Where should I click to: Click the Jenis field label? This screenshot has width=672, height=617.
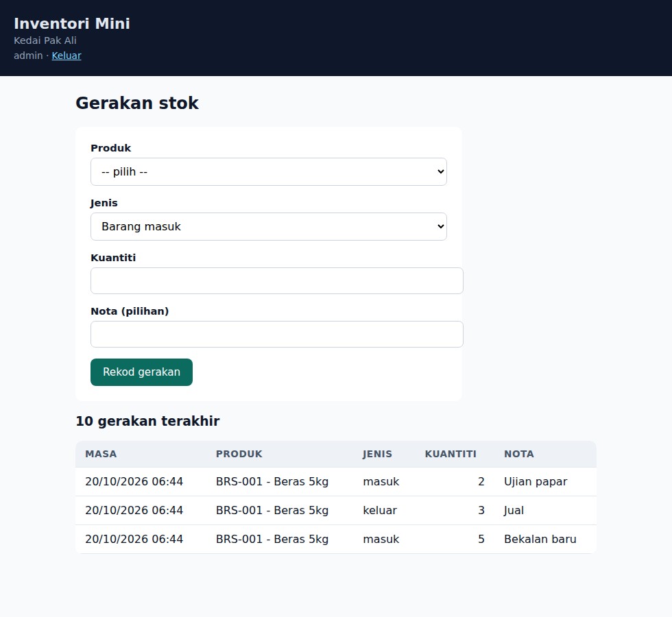pyautogui.click(x=104, y=203)
